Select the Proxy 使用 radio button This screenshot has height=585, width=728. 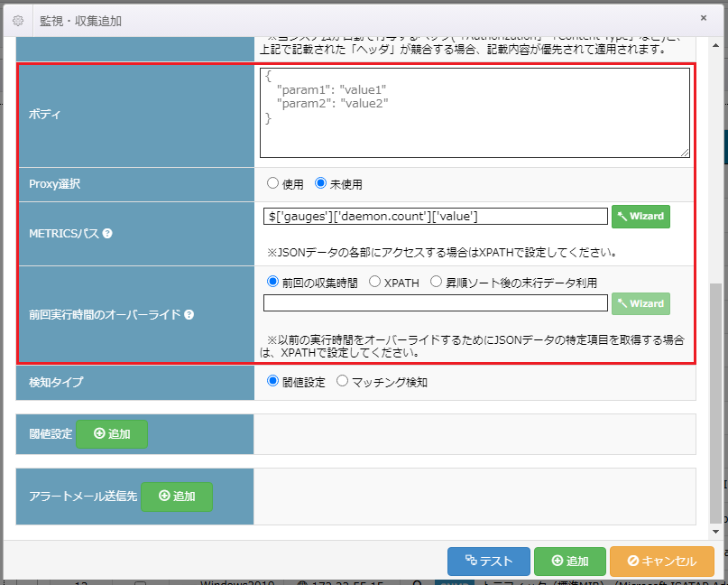point(272,183)
